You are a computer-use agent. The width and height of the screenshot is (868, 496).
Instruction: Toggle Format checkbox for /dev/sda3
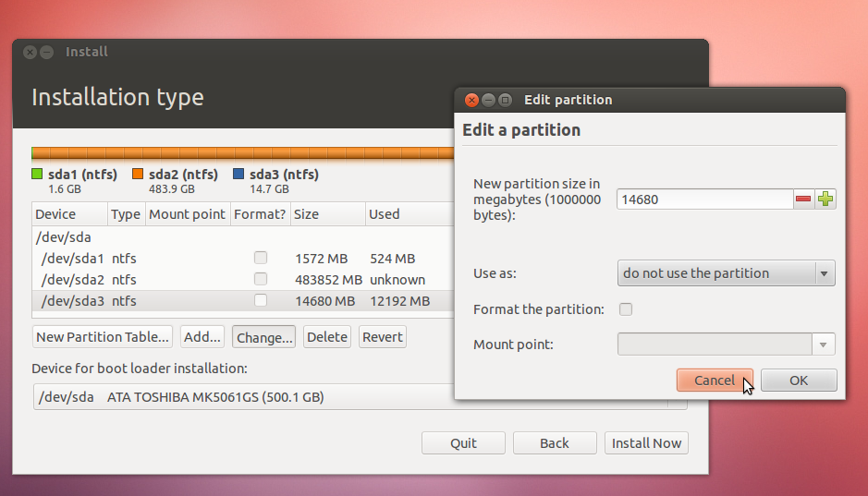pyautogui.click(x=261, y=300)
